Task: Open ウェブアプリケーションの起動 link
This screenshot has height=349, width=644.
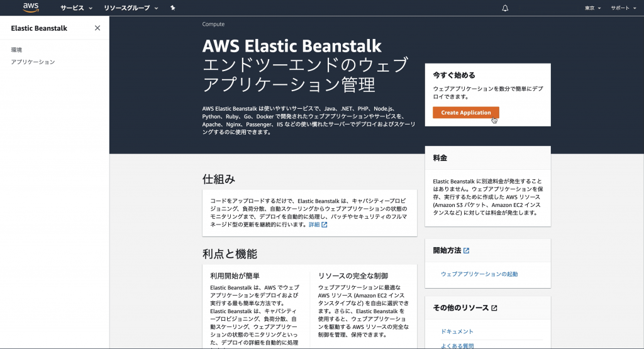Action: point(479,274)
